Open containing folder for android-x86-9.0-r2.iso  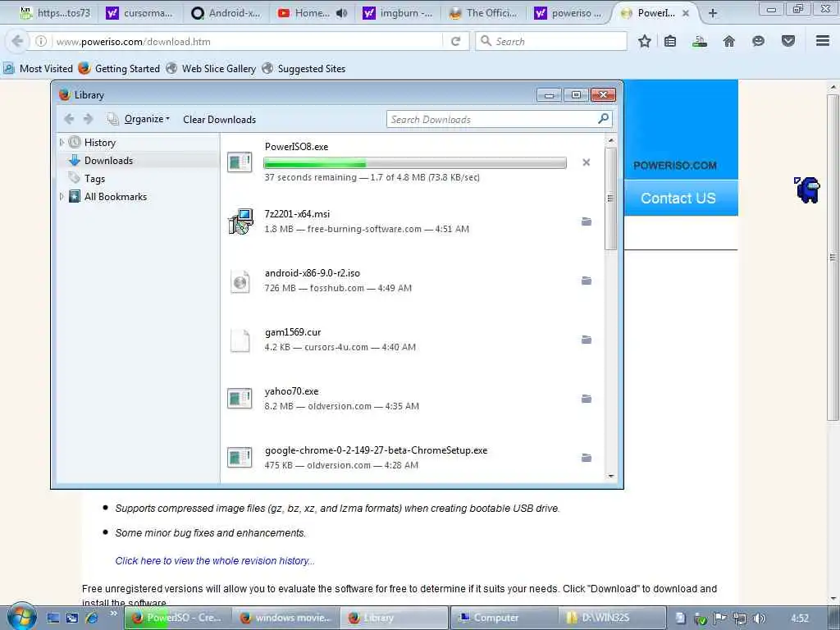(587, 281)
